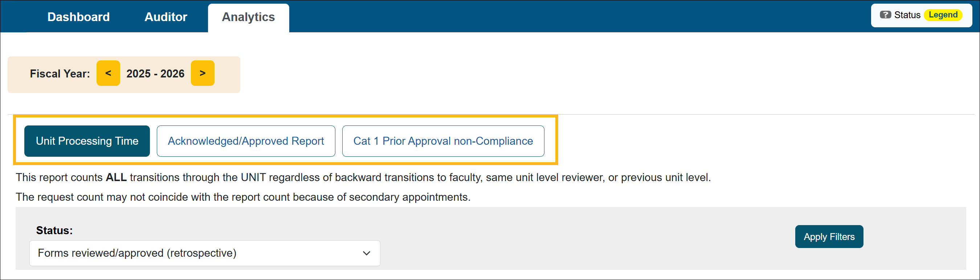
Task: Open the Auditor tab
Action: click(x=166, y=17)
